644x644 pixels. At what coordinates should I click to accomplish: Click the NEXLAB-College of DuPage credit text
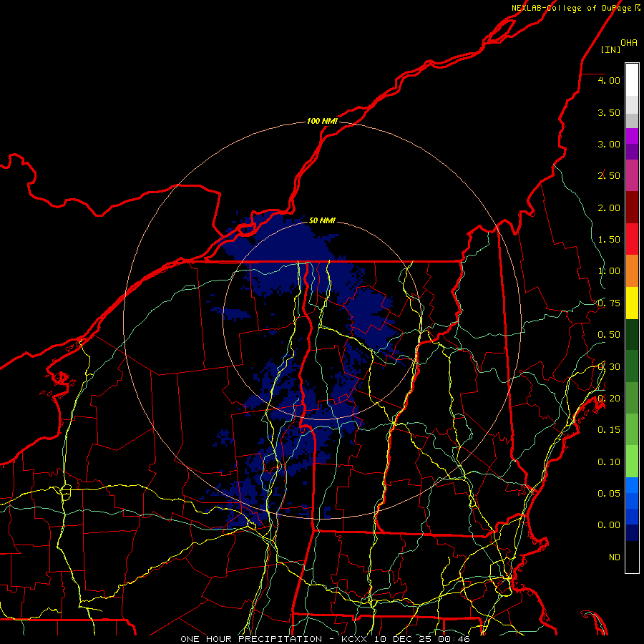pyautogui.click(x=571, y=8)
